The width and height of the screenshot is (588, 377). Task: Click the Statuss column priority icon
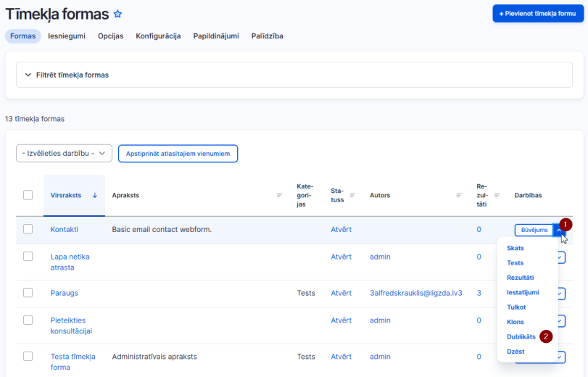tap(352, 195)
